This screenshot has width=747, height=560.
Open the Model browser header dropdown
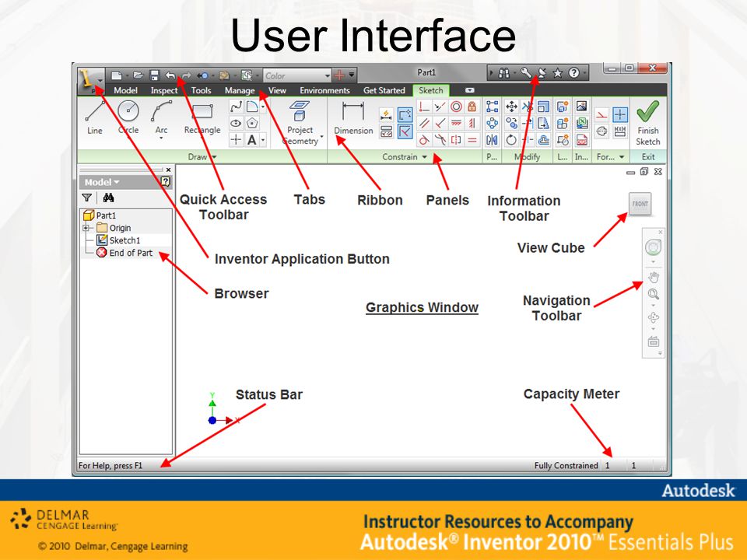pyautogui.click(x=117, y=182)
